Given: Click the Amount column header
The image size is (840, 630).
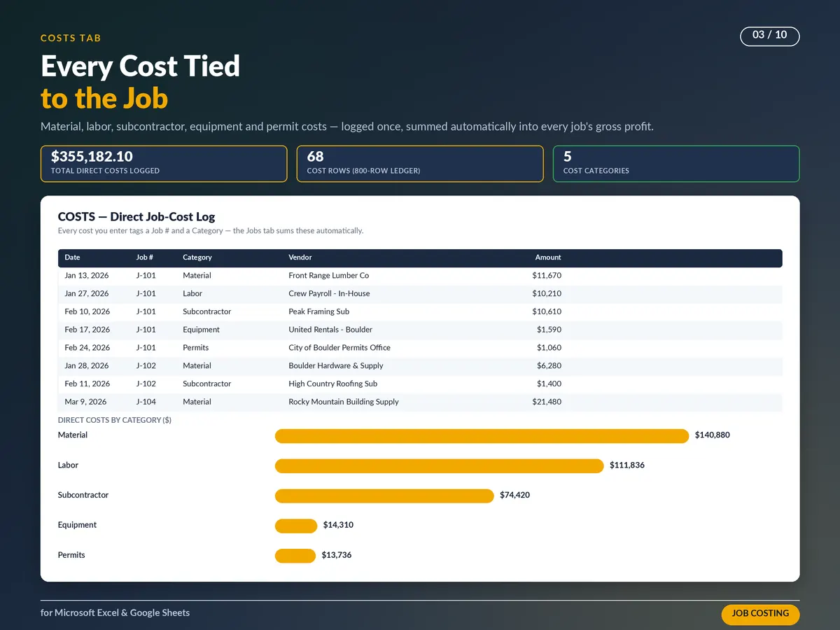Looking at the screenshot, I should 548,258.
